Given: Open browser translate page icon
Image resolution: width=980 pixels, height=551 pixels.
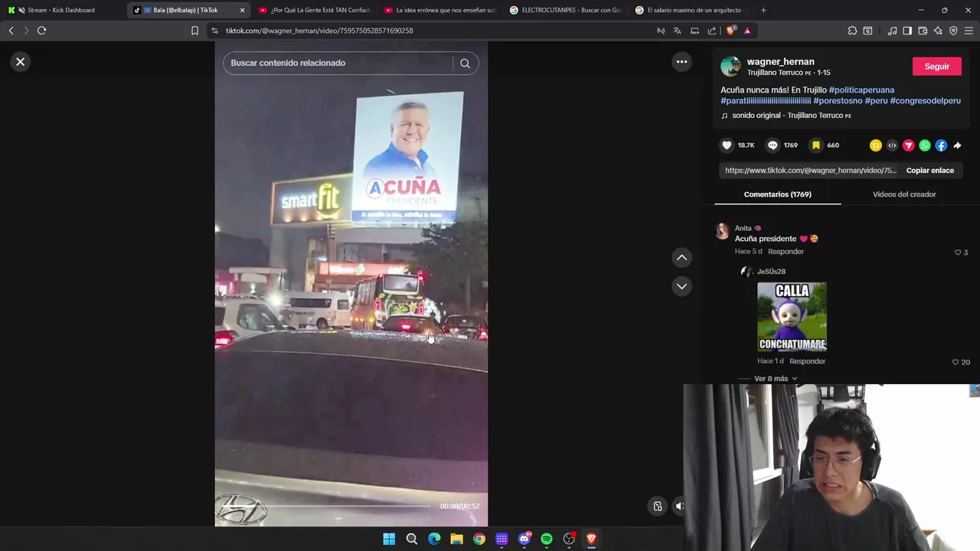Looking at the screenshot, I should (x=678, y=31).
